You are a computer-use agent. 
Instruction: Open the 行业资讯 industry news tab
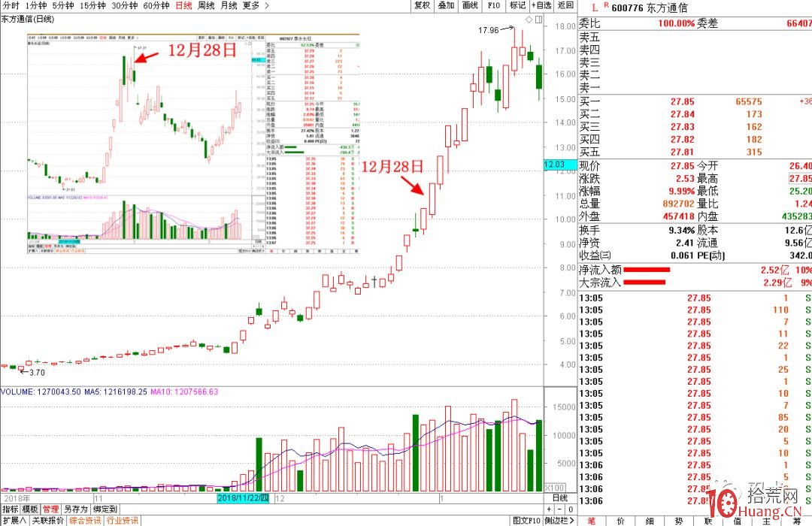(x=123, y=520)
